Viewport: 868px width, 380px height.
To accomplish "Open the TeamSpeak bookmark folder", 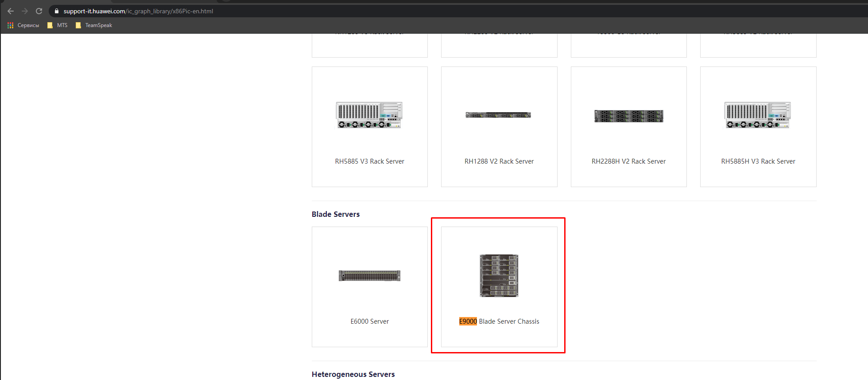I will (x=94, y=25).
